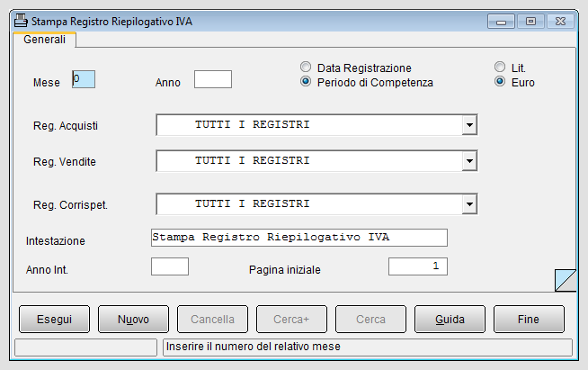The image size is (588, 370).
Task: Close the Stampa Registro Riepilogativo IVA window
Action: tap(560, 22)
